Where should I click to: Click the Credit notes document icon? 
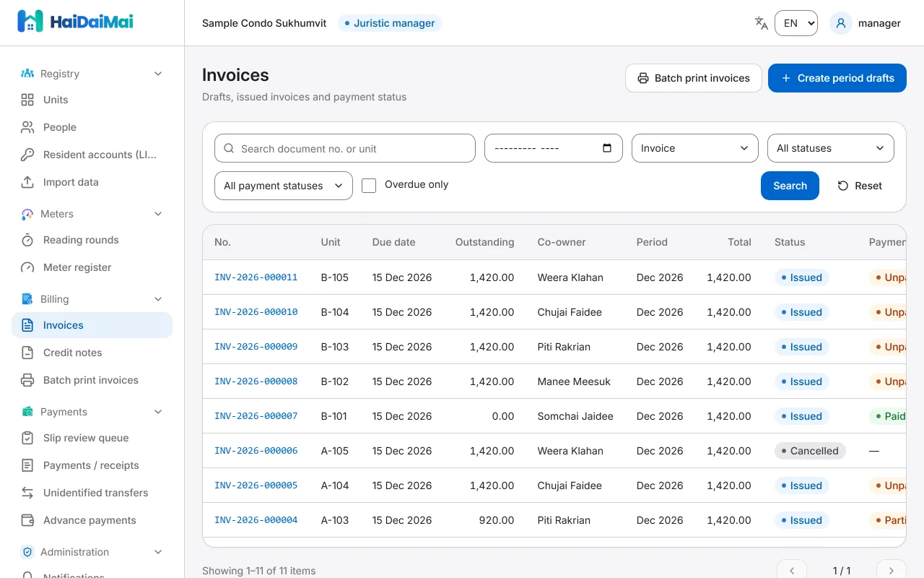pyautogui.click(x=27, y=353)
